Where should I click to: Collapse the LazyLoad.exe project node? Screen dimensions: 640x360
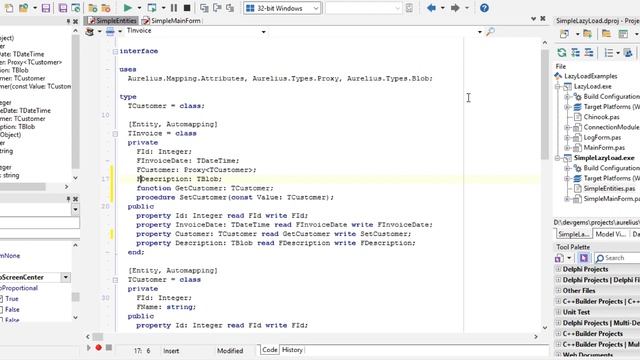coord(557,87)
